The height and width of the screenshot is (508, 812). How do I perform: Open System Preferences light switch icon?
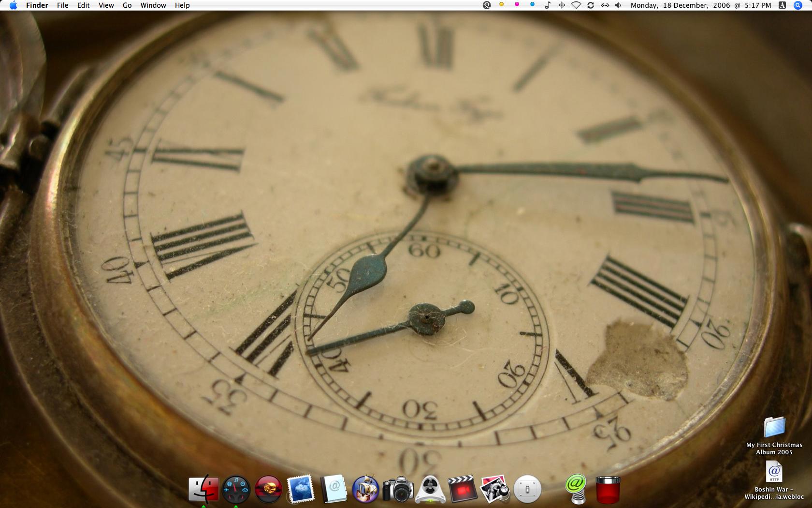(x=527, y=489)
